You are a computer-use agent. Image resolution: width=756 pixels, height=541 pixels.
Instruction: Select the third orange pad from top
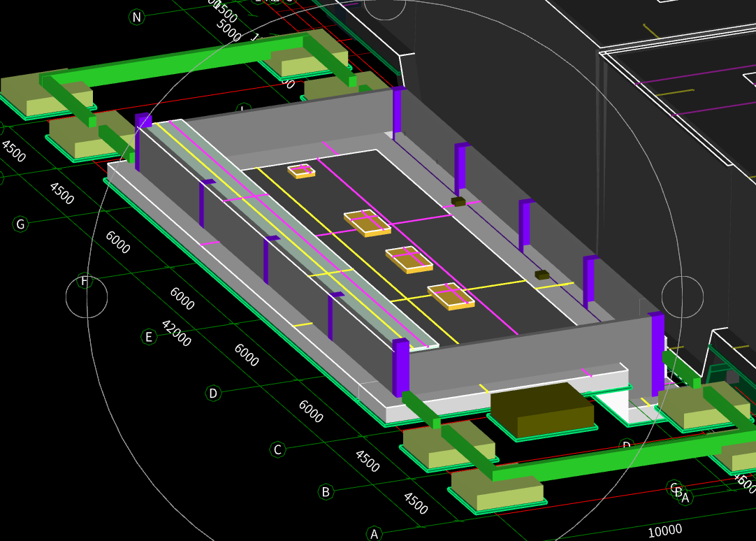click(x=409, y=260)
